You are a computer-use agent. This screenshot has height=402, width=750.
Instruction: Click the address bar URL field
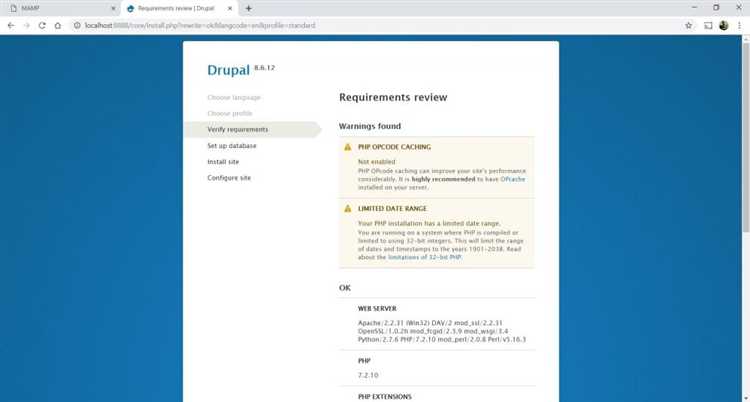[x=378, y=25]
